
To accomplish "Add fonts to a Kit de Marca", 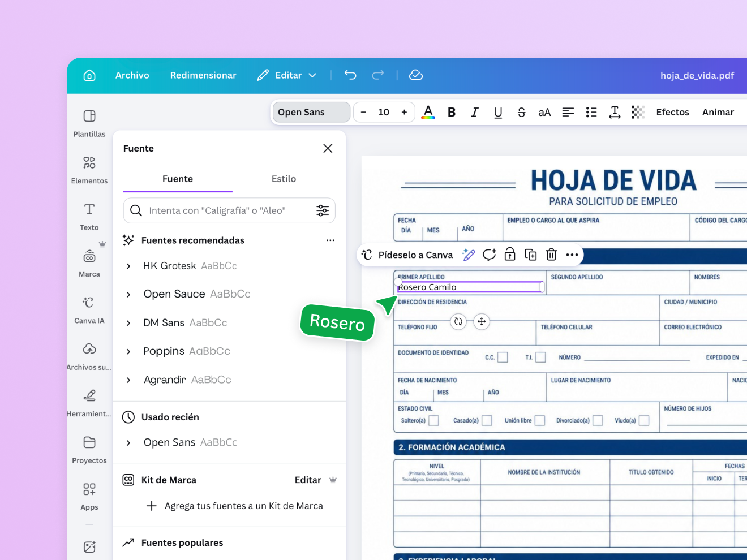I will pyautogui.click(x=235, y=506).
